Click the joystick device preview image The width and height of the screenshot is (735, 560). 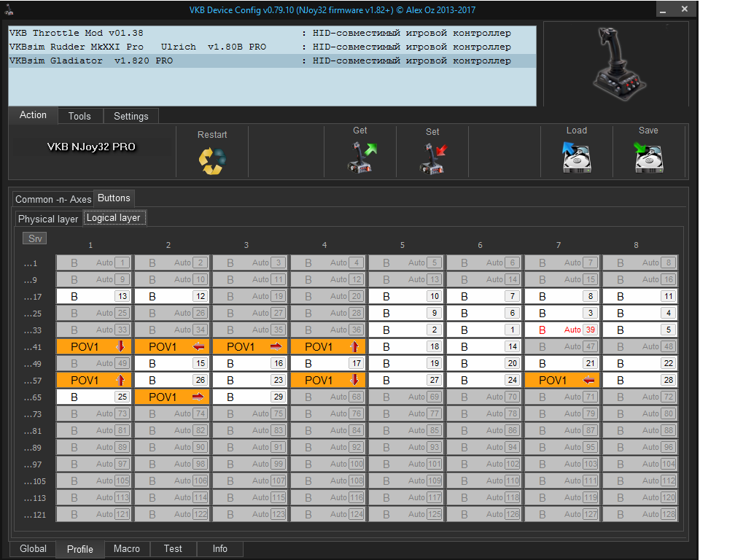click(619, 63)
